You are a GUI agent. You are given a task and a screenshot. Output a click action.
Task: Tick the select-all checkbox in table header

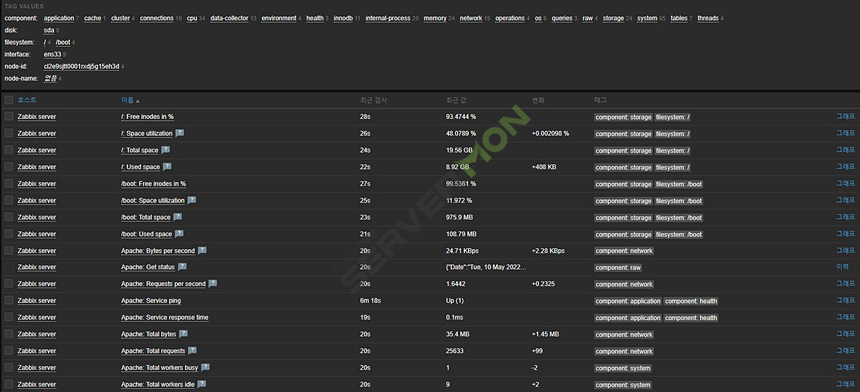tap(9, 100)
